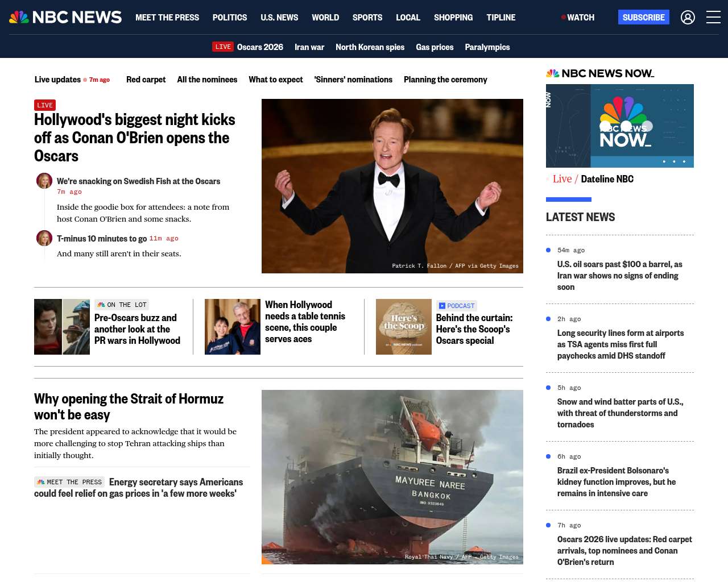
Task: Open Paralympics trending topic
Action: click(x=487, y=47)
